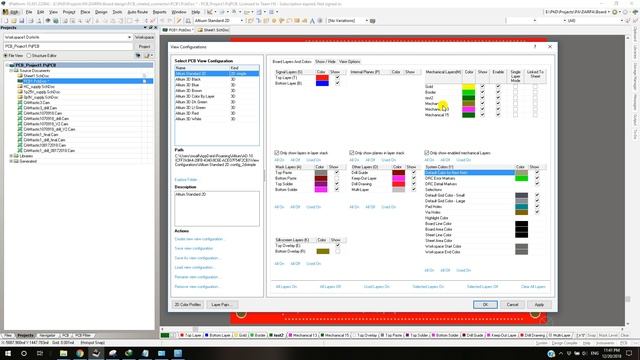Open the Altium Standard 2D view dropdown

[242, 20]
